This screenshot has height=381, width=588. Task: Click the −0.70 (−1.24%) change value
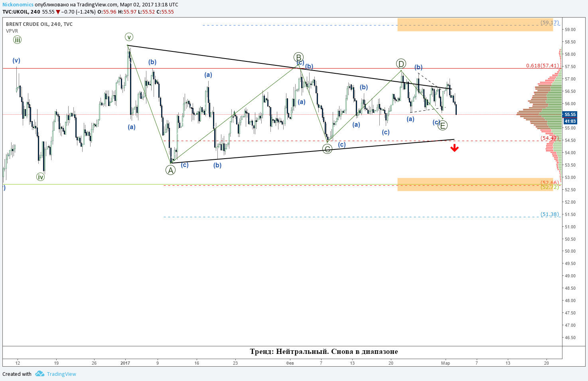click(x=79, y=12)
